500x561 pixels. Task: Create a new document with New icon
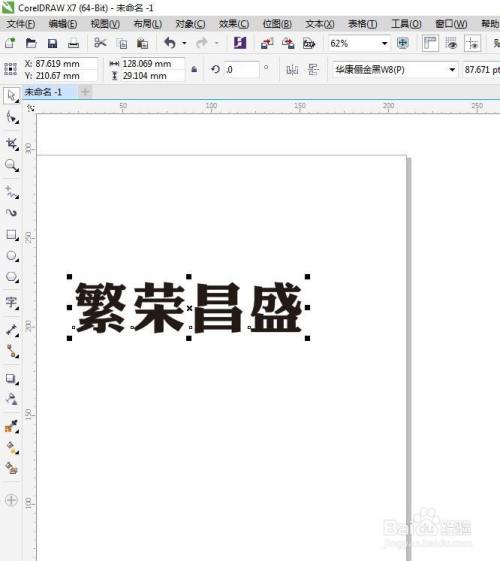pos(10,43)
